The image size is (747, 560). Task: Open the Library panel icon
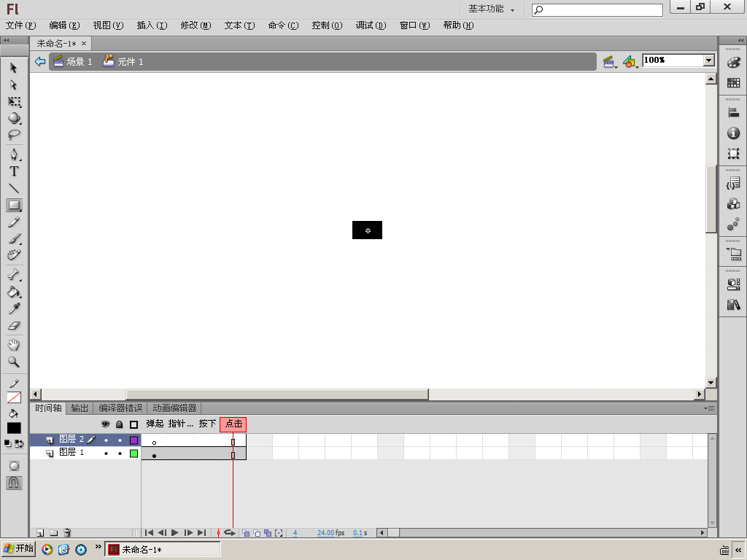[734, 305]
